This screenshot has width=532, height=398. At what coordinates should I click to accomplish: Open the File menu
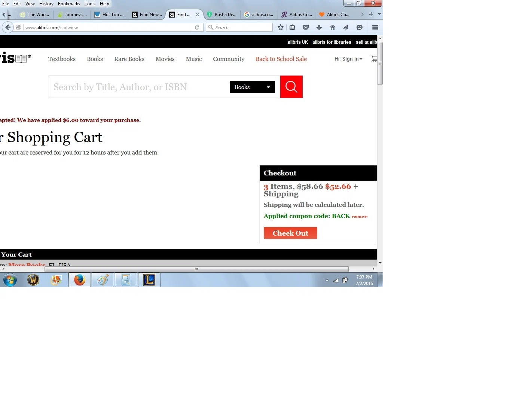pos(6,4)
